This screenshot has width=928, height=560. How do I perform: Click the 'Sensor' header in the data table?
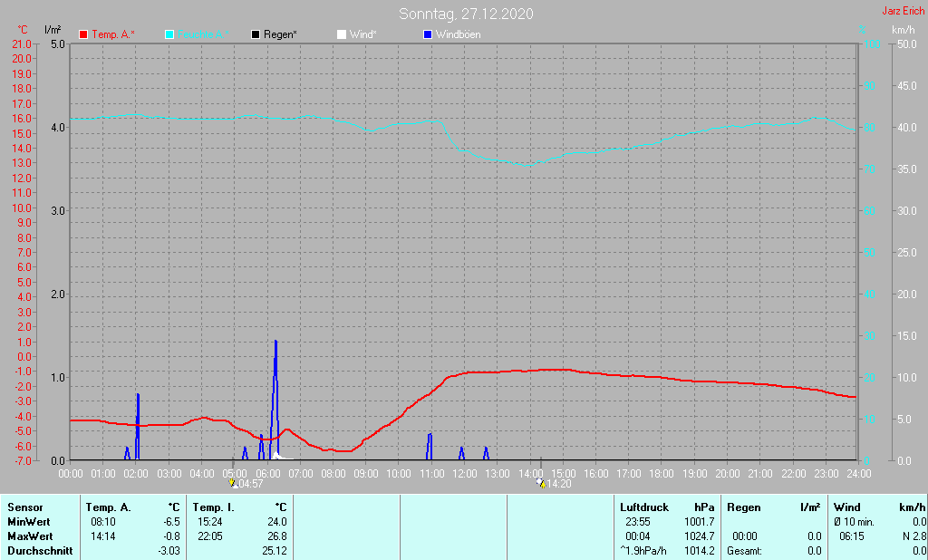[25, 507]
